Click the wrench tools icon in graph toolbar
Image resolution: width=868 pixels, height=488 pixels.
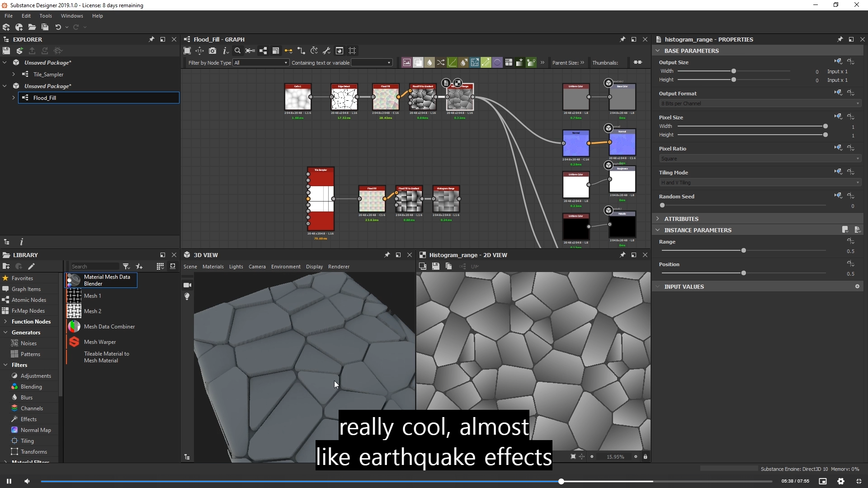tap(326, 51)
